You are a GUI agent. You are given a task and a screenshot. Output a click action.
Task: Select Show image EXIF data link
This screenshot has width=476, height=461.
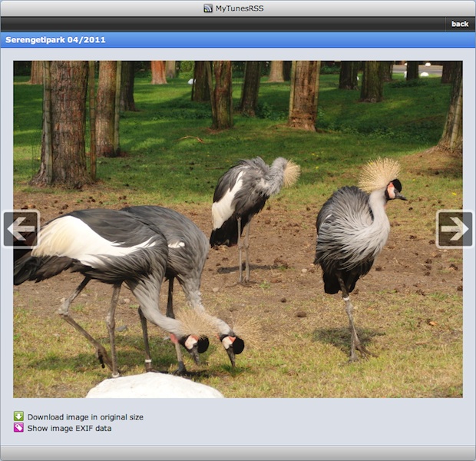pos(69,428)
